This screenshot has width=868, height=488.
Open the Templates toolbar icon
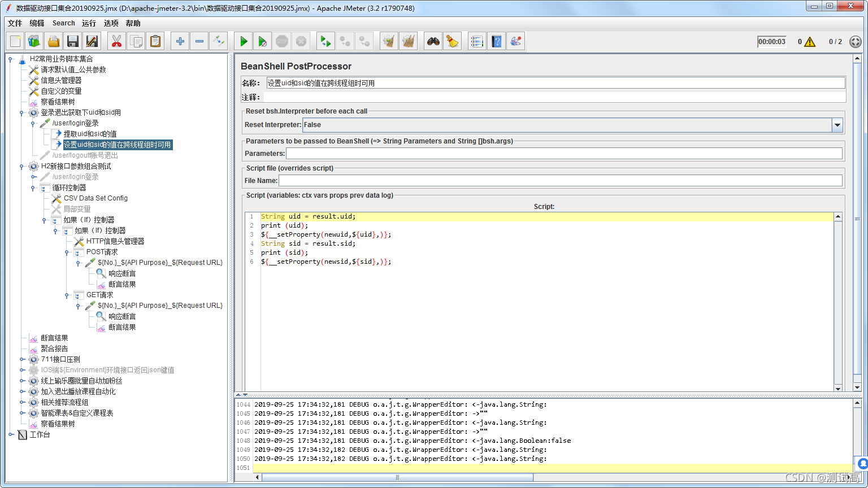34,41
